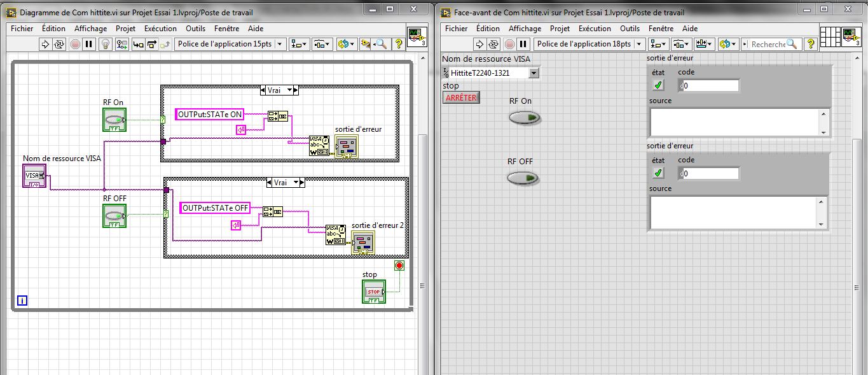Viewport: 868px width, 375px height.
Task: Abort execution in the Diagramme window
Action: point(75,44)
